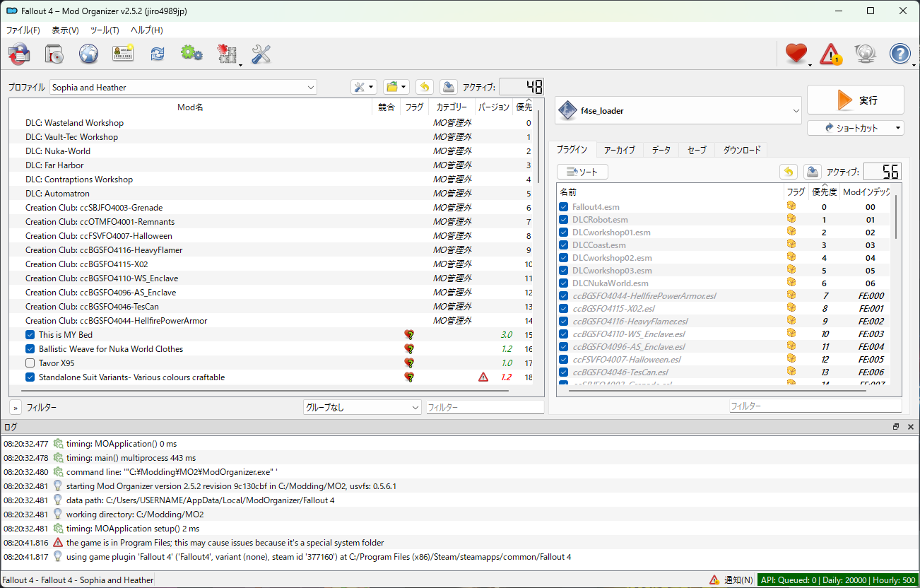Click the ソート sort button

click(582, 172)
